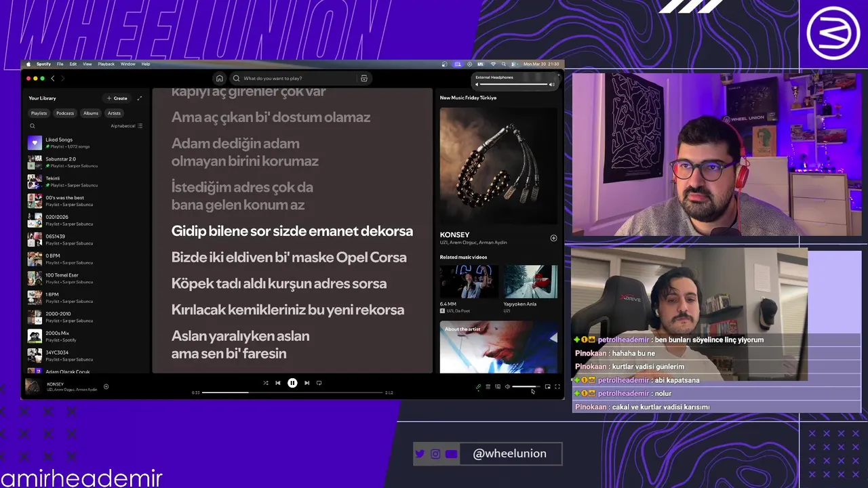Click the Twitter icon in stream overlay
The height and width of the screenshot is (488, 868).
click(x=420, y=454)
